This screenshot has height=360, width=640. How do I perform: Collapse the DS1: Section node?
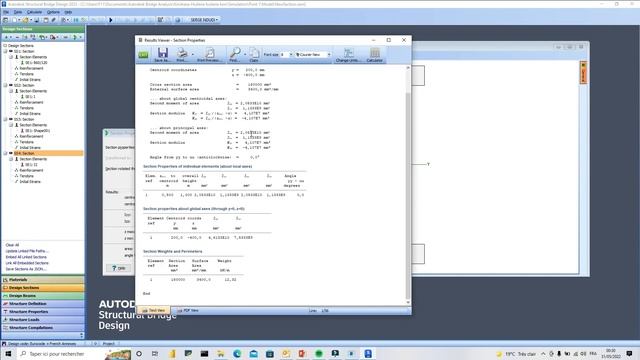pyautogui.click(x=5, y=51)
